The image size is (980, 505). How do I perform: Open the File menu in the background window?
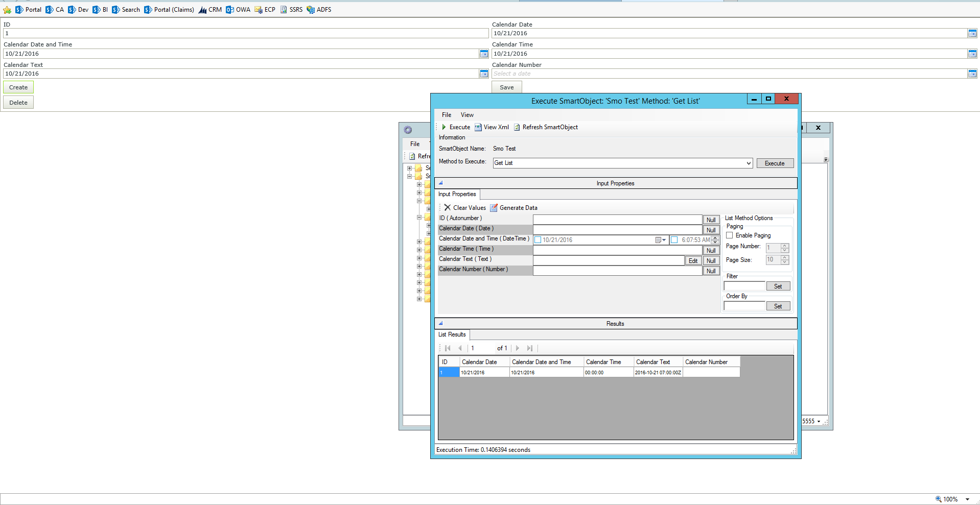(415, 144)
